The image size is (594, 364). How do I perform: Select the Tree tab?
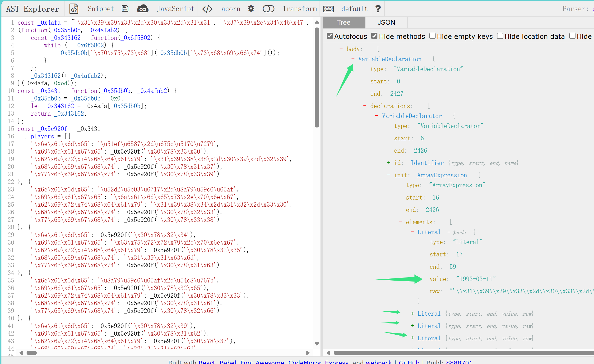[x=343, y=23]
